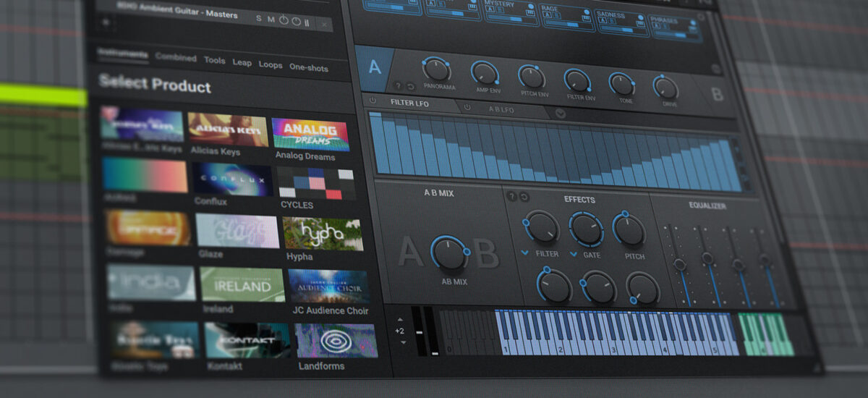Screen dimensions: 868x398
Task: Open the Ireland product
Action: (242, 284)
